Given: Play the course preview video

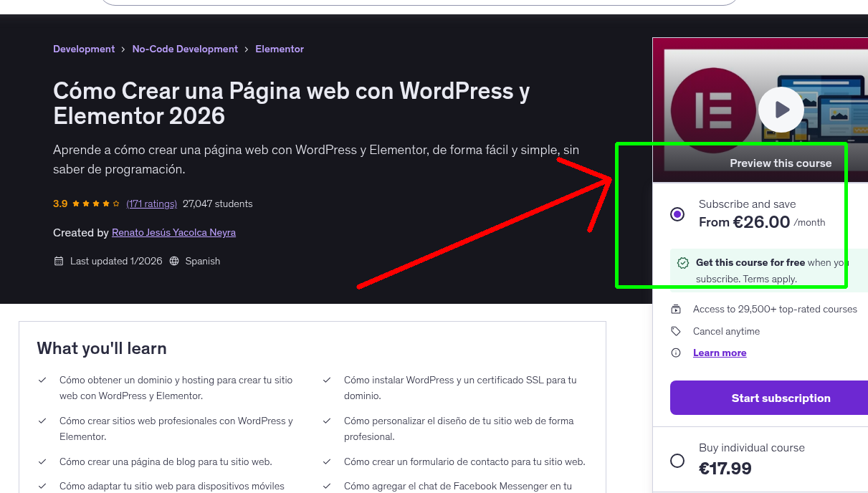Looking at the screenshot, I should pos(781,110).
